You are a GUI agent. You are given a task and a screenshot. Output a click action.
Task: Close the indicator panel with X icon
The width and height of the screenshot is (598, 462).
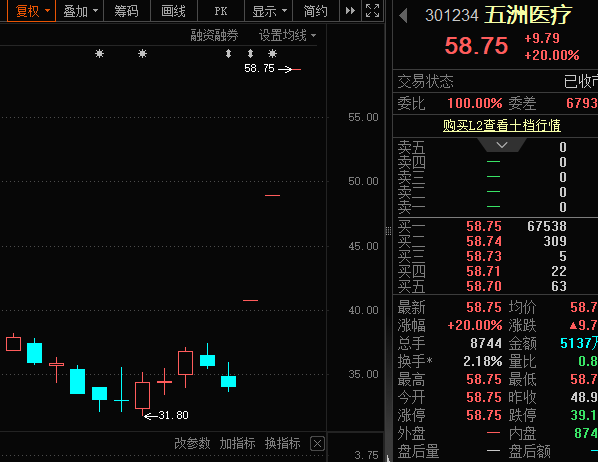(317, 444)
